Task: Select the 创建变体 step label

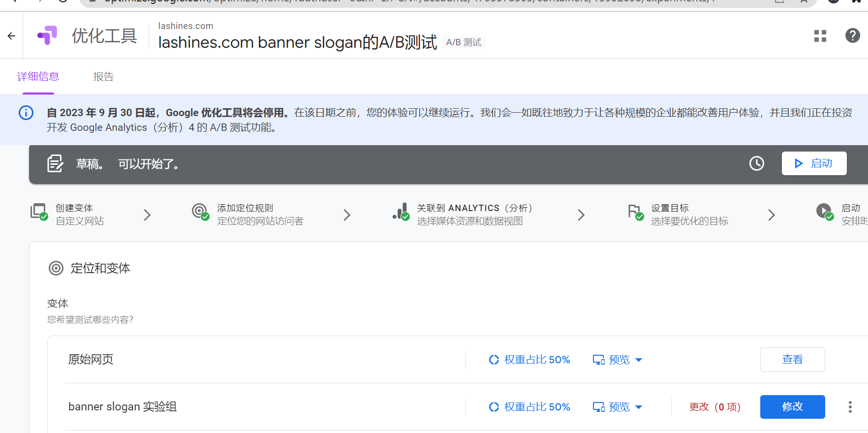Action: coord(74,208)
